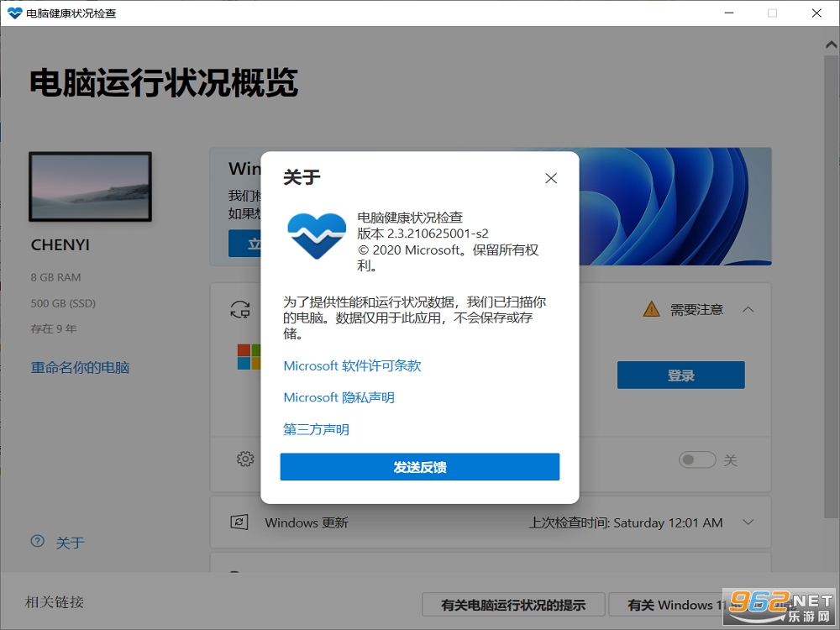The height and width of the screenshot is (630, 840).
Task: Minimize the 电脑健康状况检查 window
Action: pos(728,13)
